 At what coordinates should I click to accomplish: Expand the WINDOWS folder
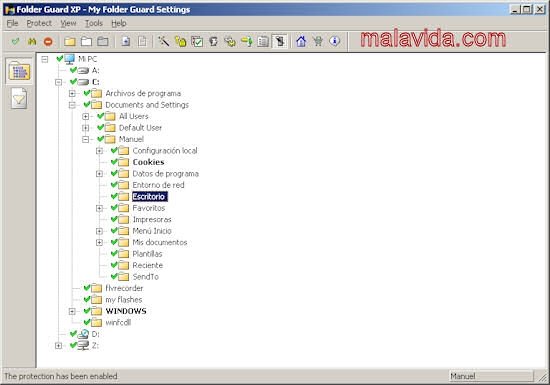click(x=72, y=311)
